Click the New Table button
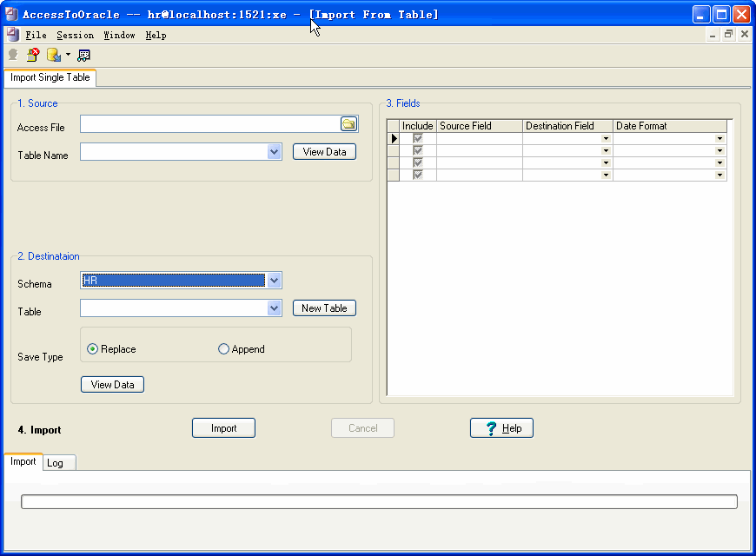Viewport: 756px width, 556px height. click(324, 308)
